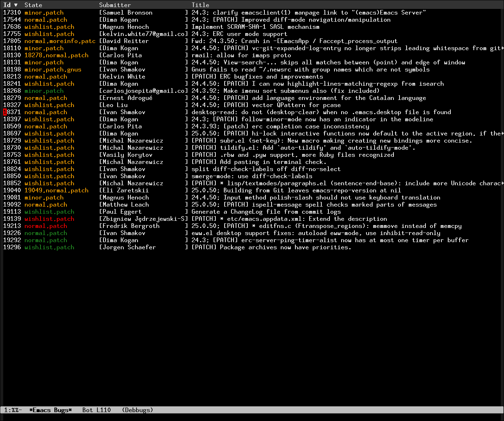Open bug 17310 about emacsclient manpage link
Viewport: 504px width, 421px height.
[x=252, y=12]
